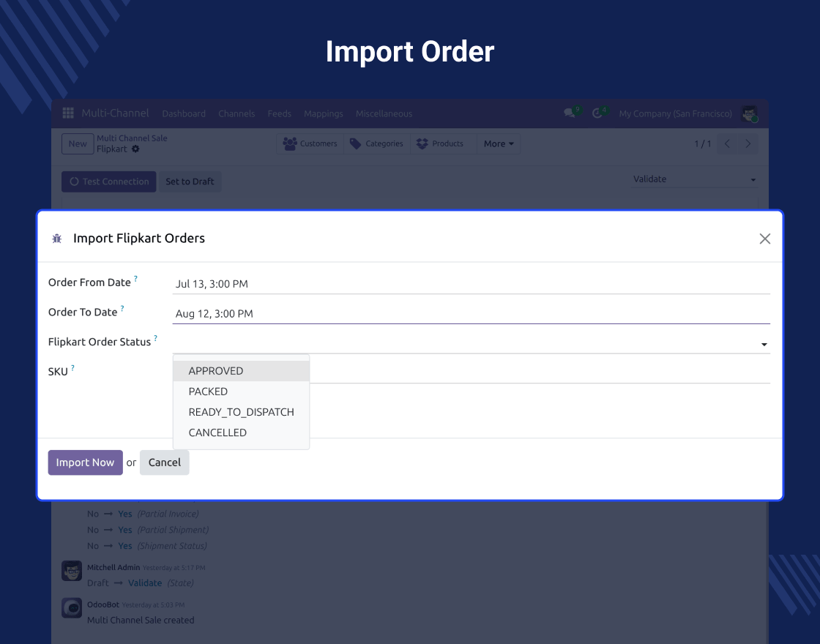The height and width of the screenshot is (644, 820).
Task: Open the Categories stat button
Action: tap(376, 143)
